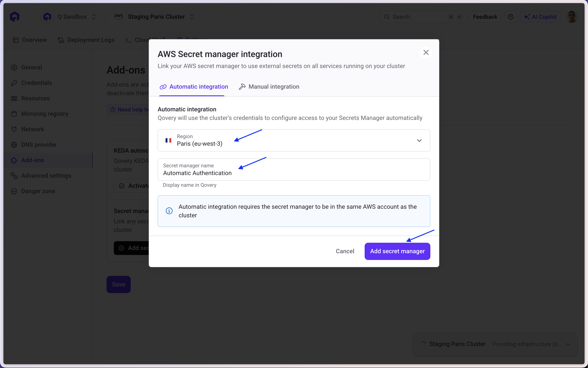Viewport: 588px width, 368px height.
Task: Click the Cloud Shell terminal prompt icon
Action: (x=128, y=40)
